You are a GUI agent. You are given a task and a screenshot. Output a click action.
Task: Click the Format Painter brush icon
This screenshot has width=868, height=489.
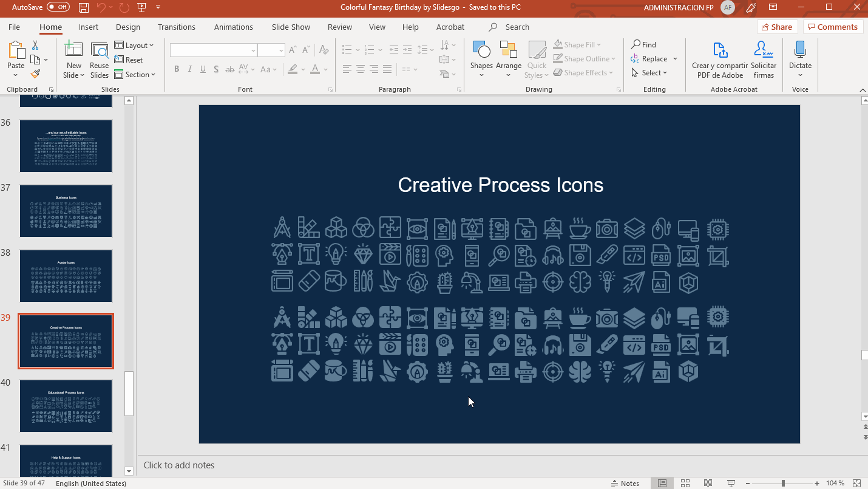[x=35, y=74]
